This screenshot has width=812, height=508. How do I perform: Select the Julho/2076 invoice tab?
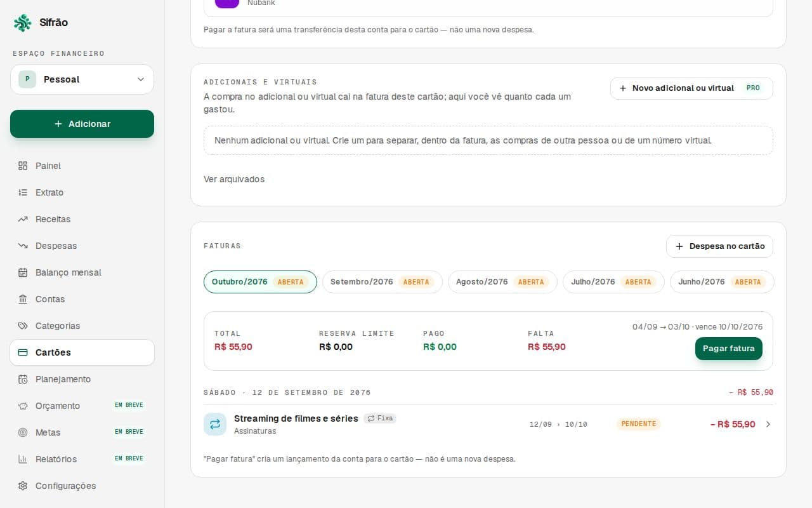point(613,282)
